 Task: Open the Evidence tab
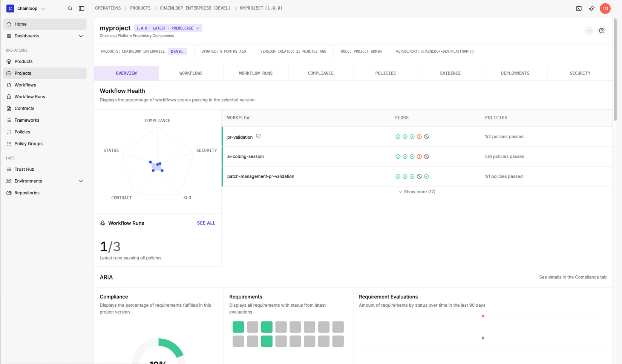tap(450, 73)
